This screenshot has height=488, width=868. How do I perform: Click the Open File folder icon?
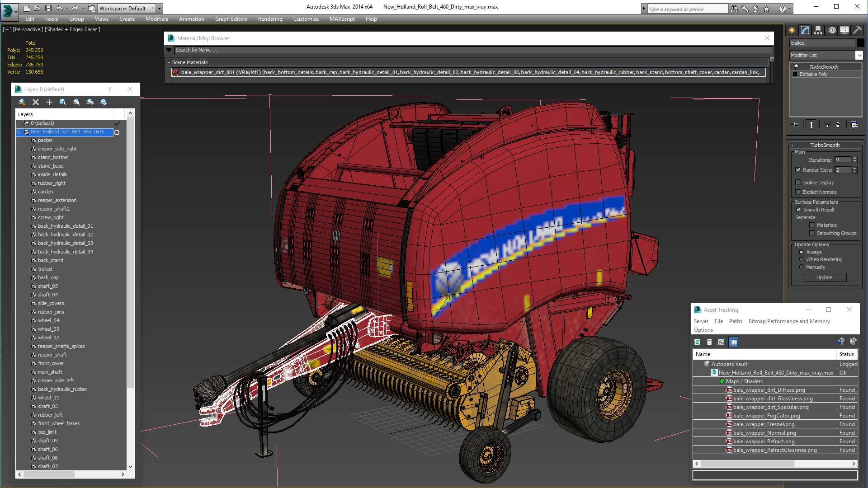coord(38,8)
